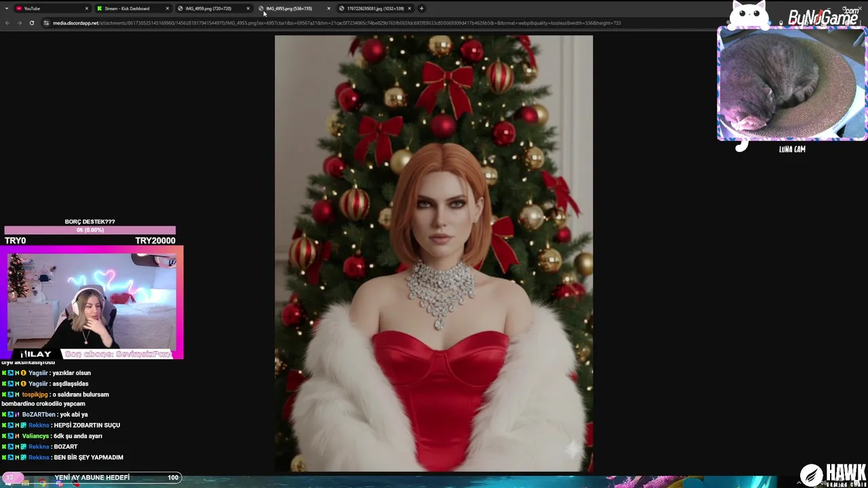The image size is (868, 488).
Task: Click the Christmas tree portrait image
Action: 433,253
